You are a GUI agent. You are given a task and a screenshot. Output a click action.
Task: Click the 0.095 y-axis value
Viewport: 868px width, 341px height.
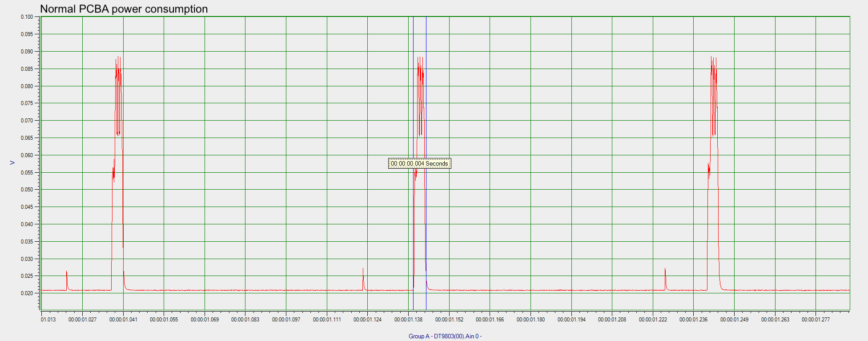coord(27,34)
